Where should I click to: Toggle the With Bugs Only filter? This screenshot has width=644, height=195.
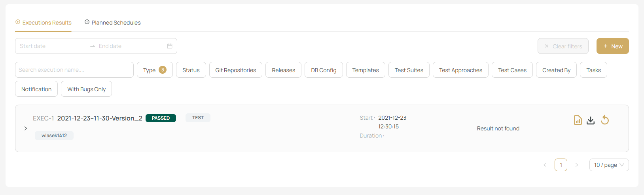tap(86, 89)
